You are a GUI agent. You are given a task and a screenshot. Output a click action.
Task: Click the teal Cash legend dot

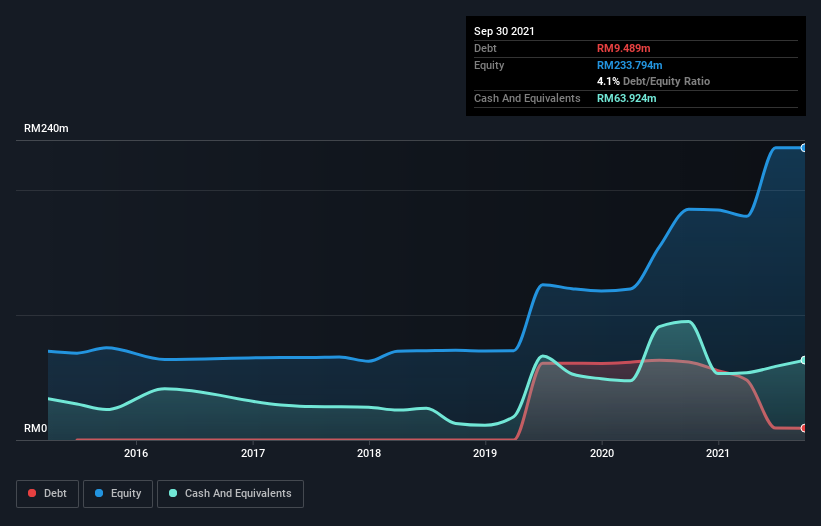coord(173,493)
